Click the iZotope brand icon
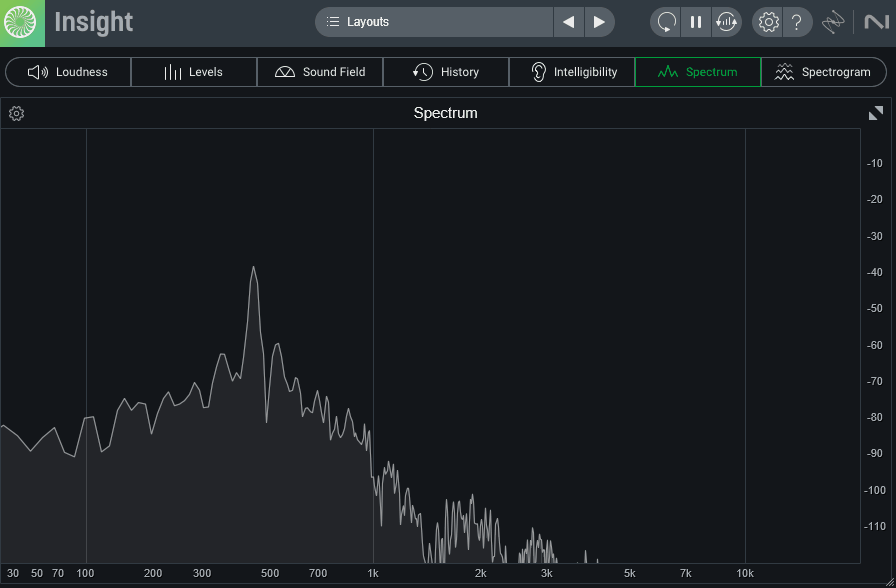Viewport: 896px width, 588px height. [833, 22]
